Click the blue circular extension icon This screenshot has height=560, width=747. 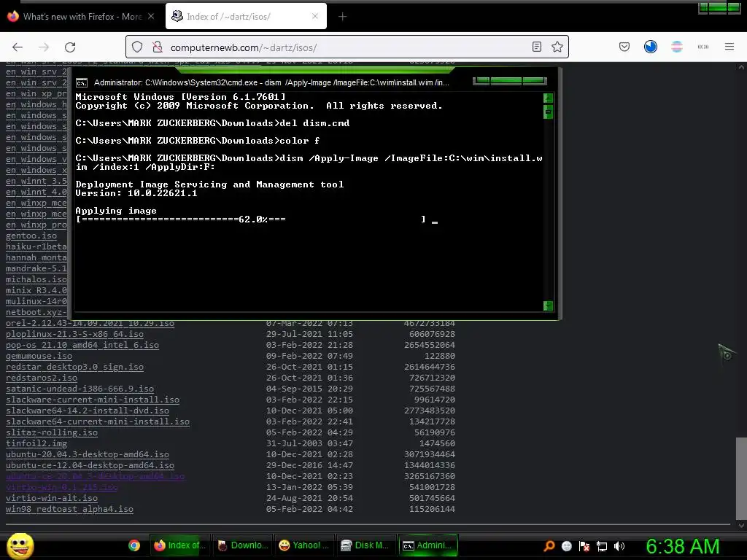point(650,47)
